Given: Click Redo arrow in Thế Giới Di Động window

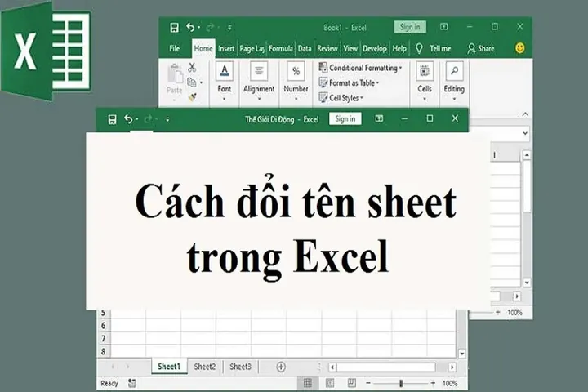Looking at the screenshot, I should pos(148,119).
